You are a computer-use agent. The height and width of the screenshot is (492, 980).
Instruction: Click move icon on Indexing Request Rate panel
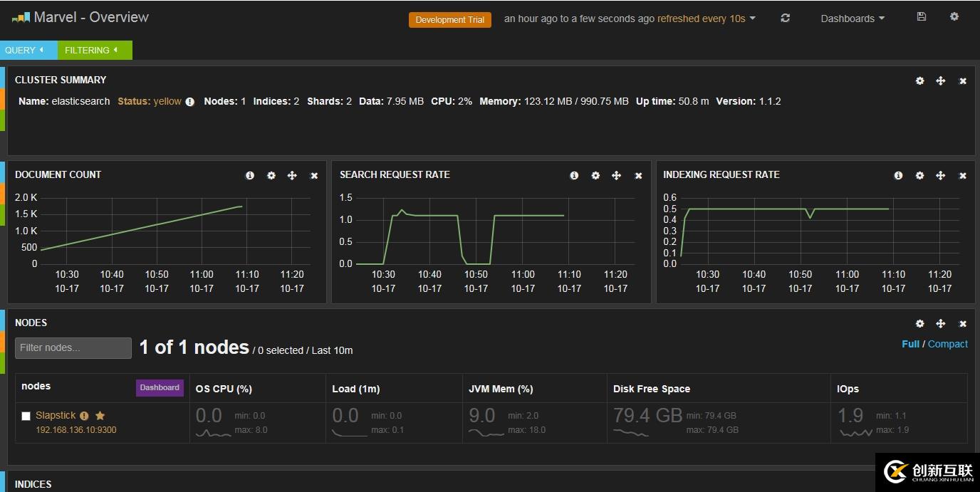[x=940, y=175]
